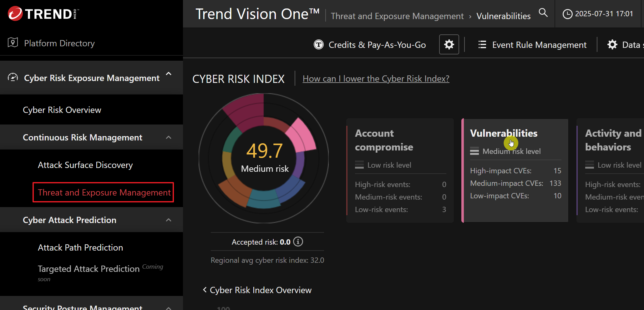Open Attack Path Prediction page
644x310 pixels.
80,248
